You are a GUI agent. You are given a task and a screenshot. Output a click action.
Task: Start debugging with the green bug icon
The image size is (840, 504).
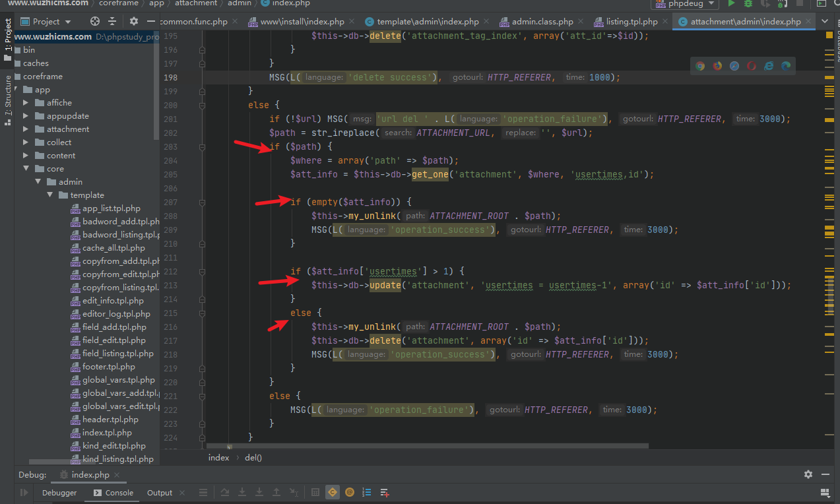748,3
